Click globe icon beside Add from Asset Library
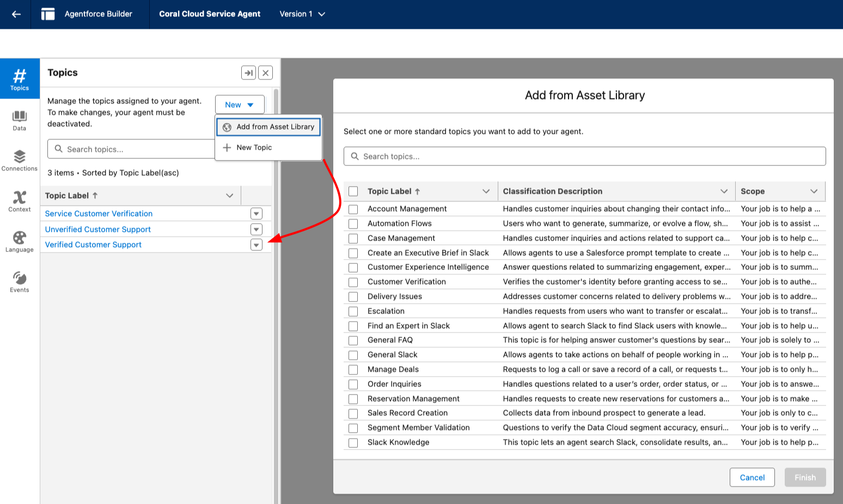The width and height of the screenshot is (843, 504). click(227, 127)
